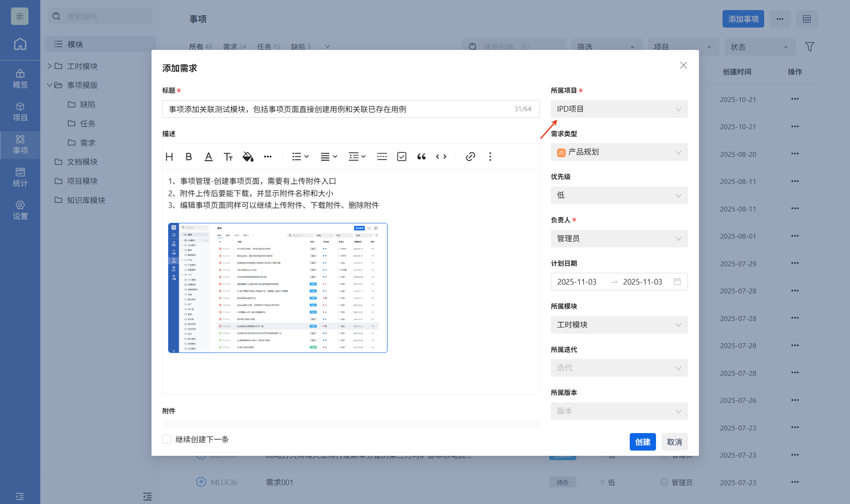Open the bullet list style dropdown
Screen dimensions: 850x504
click(300, 157)
